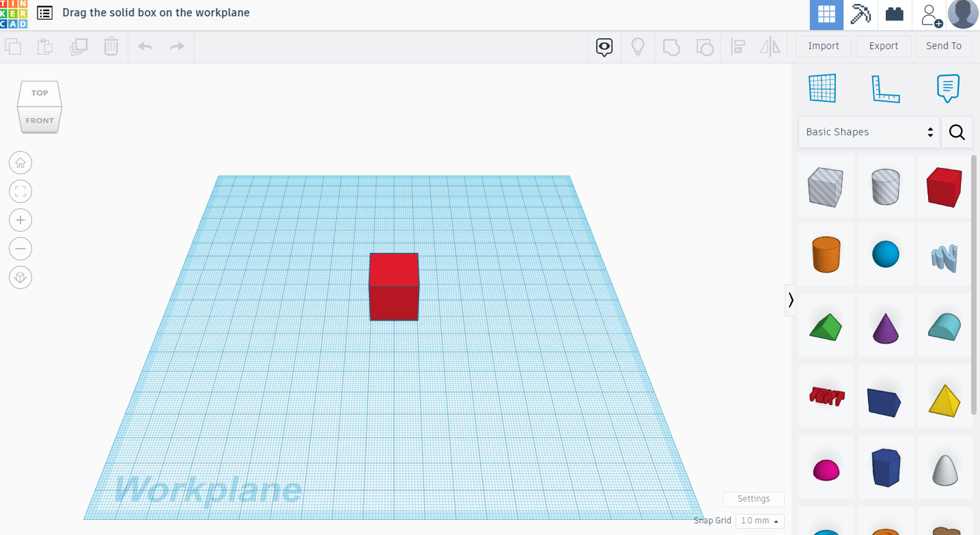Select the teal Round Roof shape
Image resolution: width=980 pixels, height=535 pixels.
pyautogui.click(x=944, y=326)
